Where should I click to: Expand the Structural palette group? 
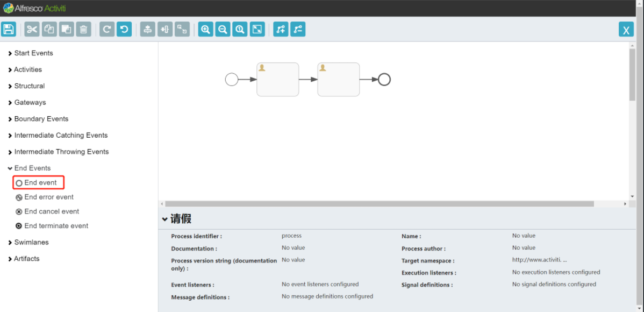coord(27,86)
